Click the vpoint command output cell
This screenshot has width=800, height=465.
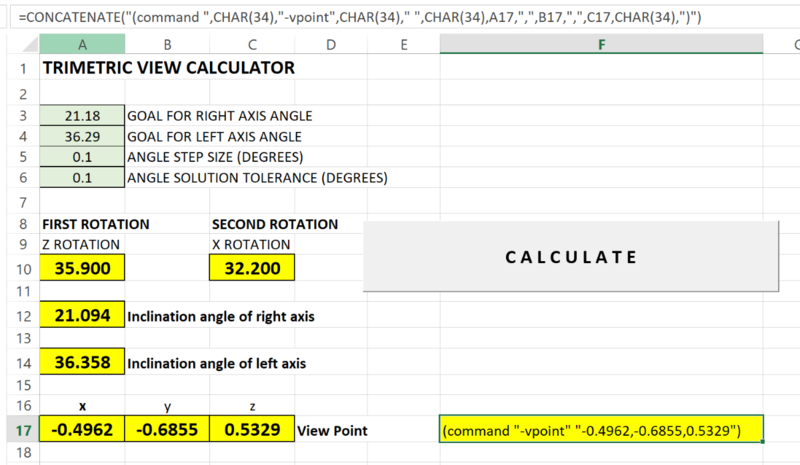click(601, 430)
